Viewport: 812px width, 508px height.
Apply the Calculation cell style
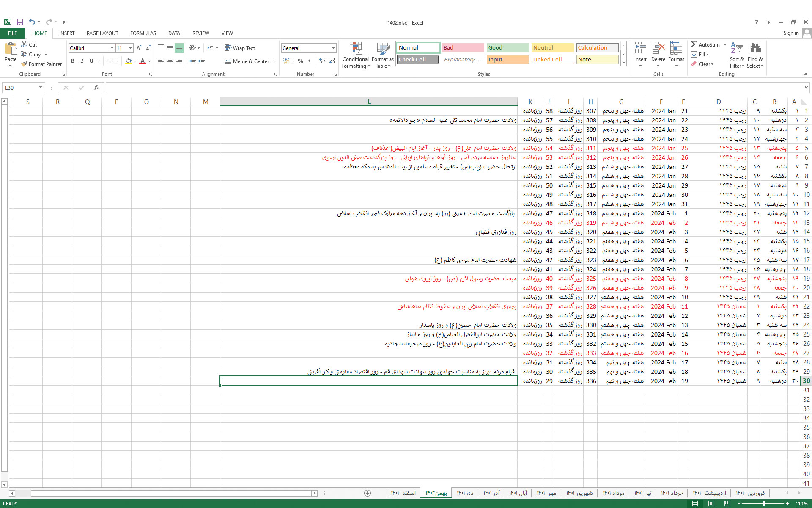597,47
